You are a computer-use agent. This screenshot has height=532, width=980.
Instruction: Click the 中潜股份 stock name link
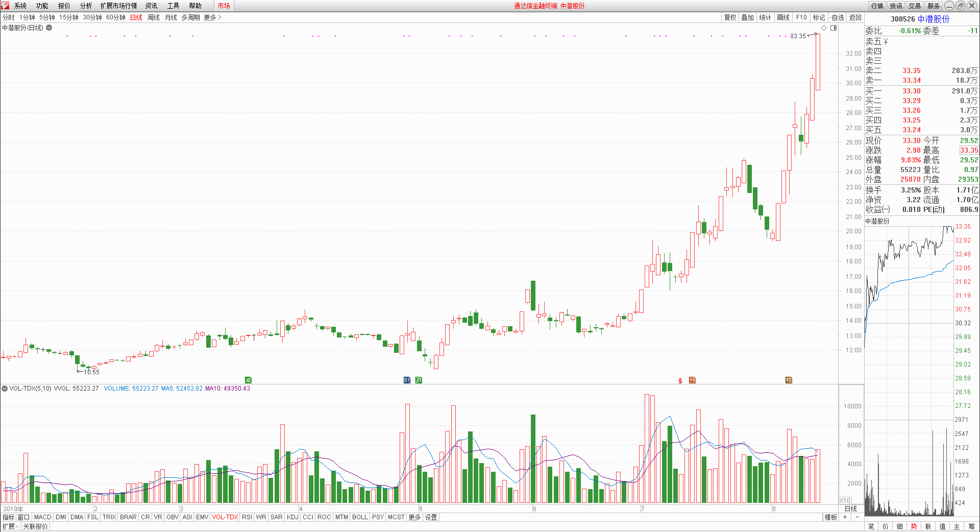pos(934,19)
